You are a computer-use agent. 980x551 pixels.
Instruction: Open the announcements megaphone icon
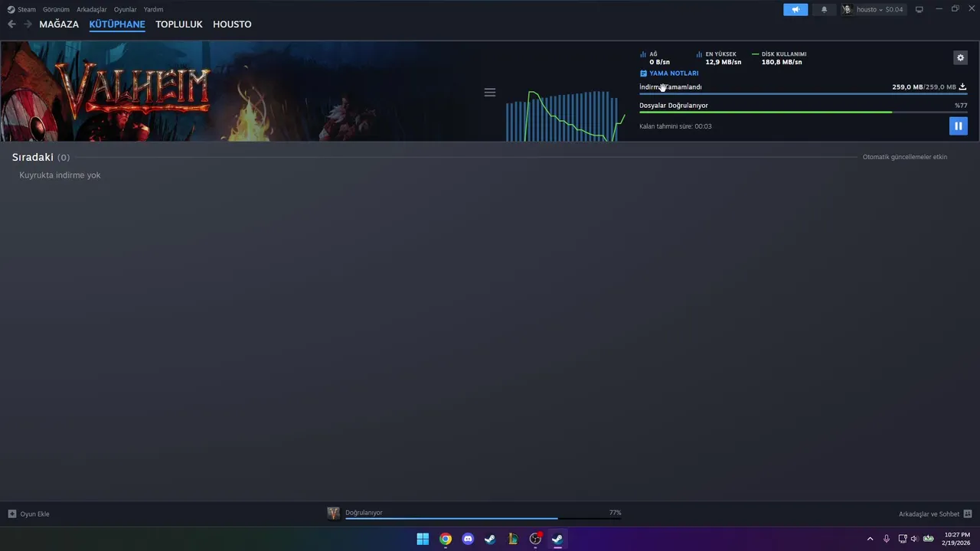(795, 9)
